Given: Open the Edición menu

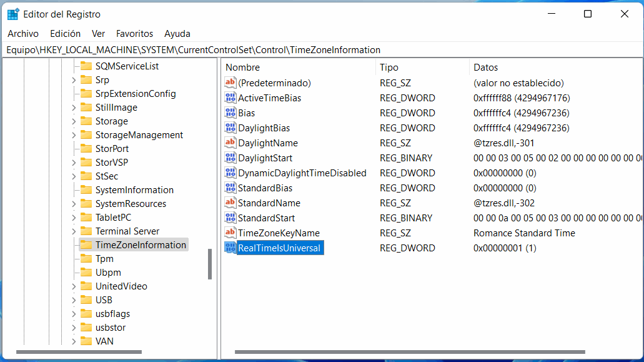Looking at the screenshot, I should (x=65, y=34).
